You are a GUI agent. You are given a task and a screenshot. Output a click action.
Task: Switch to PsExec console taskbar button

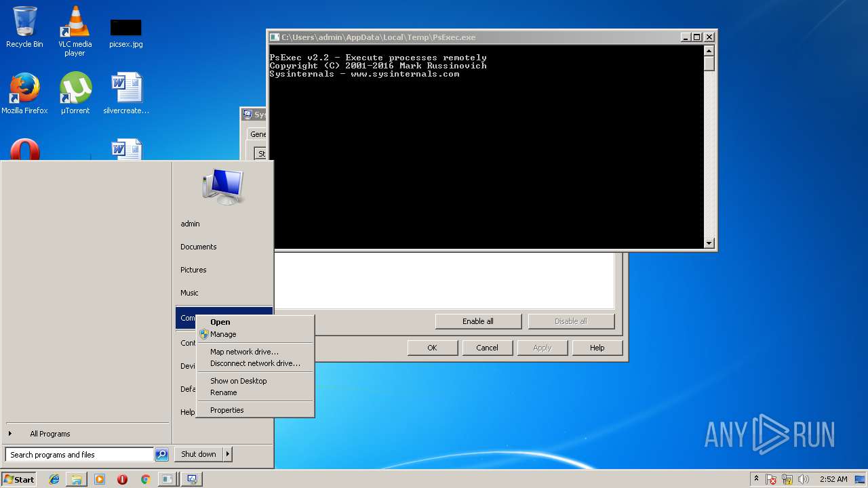[x=167, y=479]
